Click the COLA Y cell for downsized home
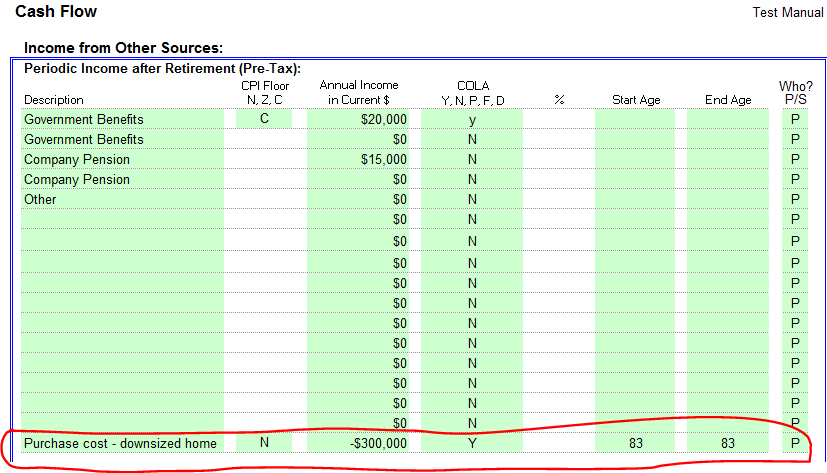The height and width of the screenshot is (473, 827). (x=472, y=443)
